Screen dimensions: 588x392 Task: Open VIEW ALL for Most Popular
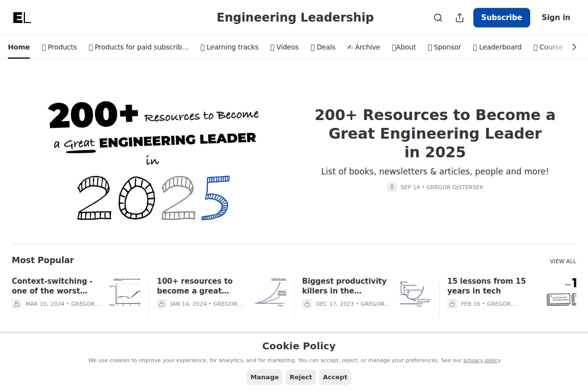(x=563, y=261)
